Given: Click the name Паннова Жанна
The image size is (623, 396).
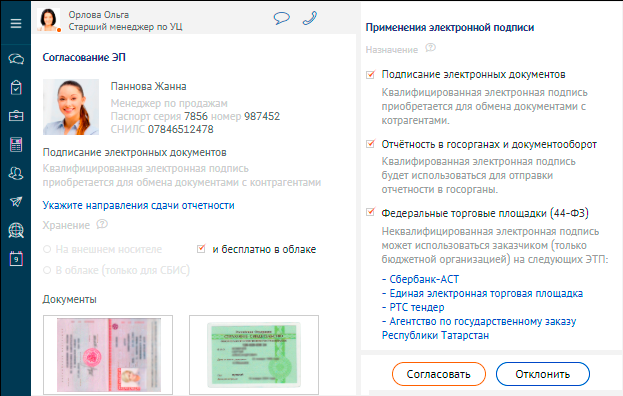Looking at the screenshot, I should (x=148, y=86).
